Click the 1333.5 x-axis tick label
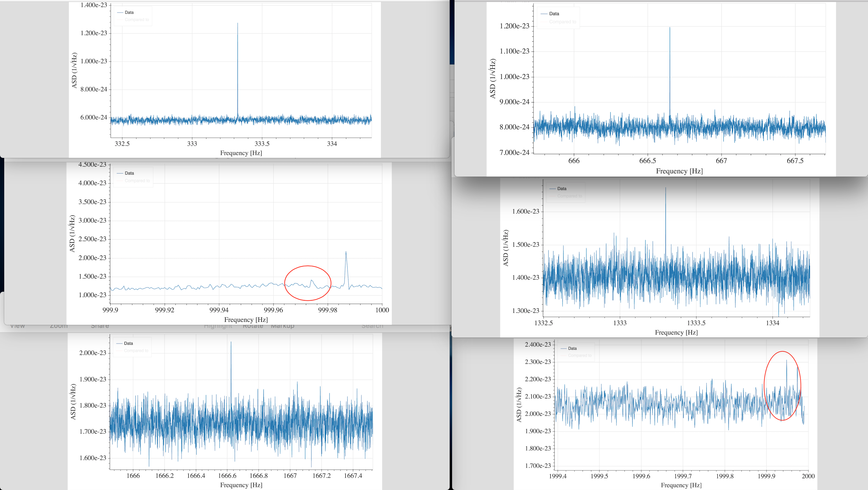 click(696, 323)
